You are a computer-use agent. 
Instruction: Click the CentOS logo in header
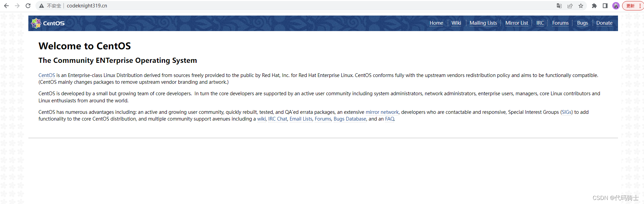pyautogui.click(x=48, y=23)
